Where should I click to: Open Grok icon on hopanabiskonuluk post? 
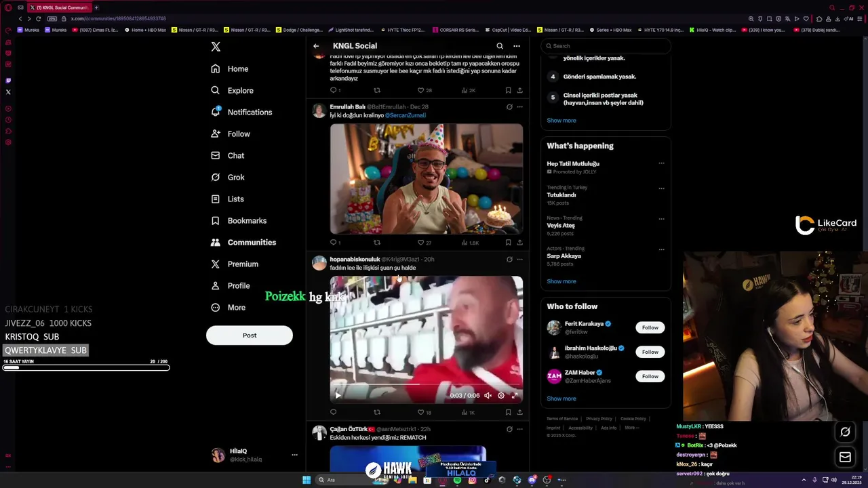509,259
